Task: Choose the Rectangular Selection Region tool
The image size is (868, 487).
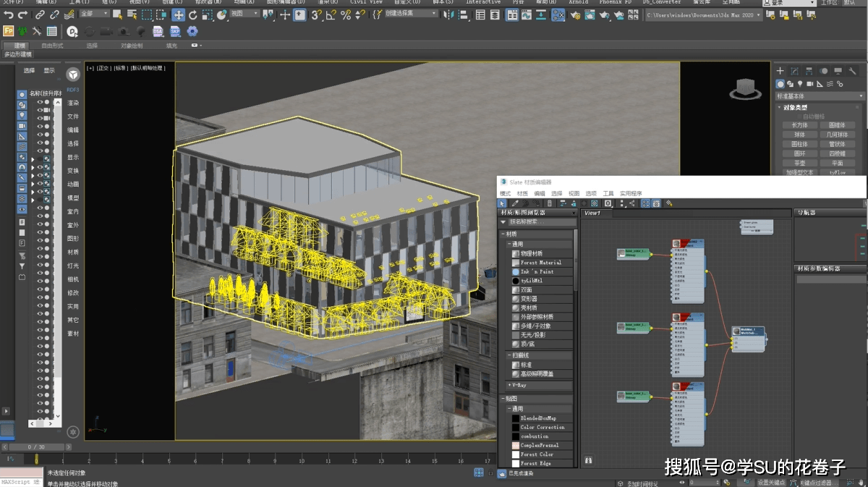Action: click(x=147, y=14)
